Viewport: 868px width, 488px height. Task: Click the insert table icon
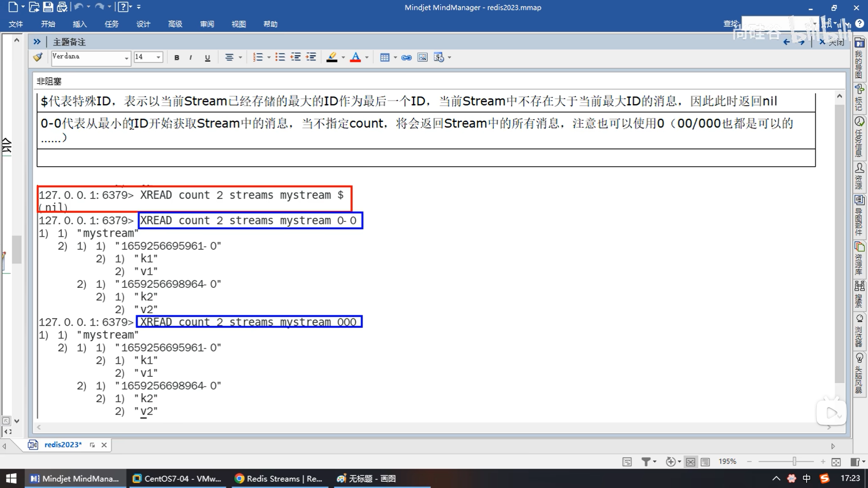point(385,57)
